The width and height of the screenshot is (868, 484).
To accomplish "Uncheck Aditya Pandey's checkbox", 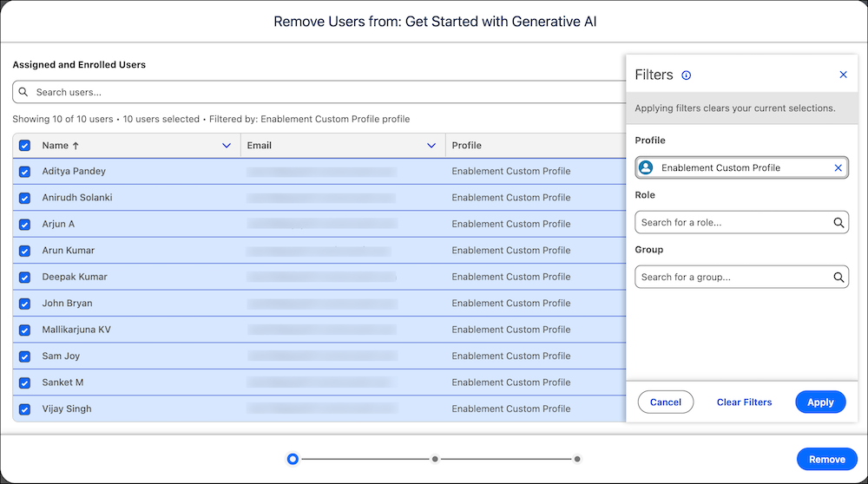I will (24, 172).
